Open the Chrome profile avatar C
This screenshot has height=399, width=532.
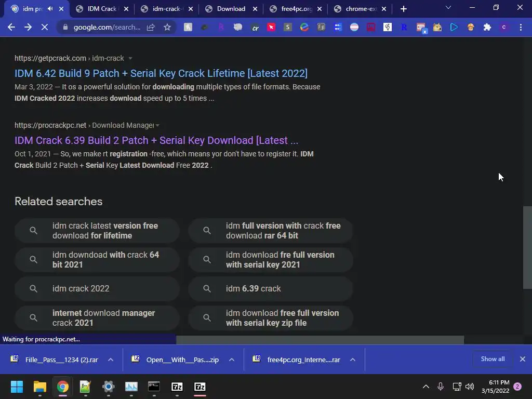tap(504, 27)
